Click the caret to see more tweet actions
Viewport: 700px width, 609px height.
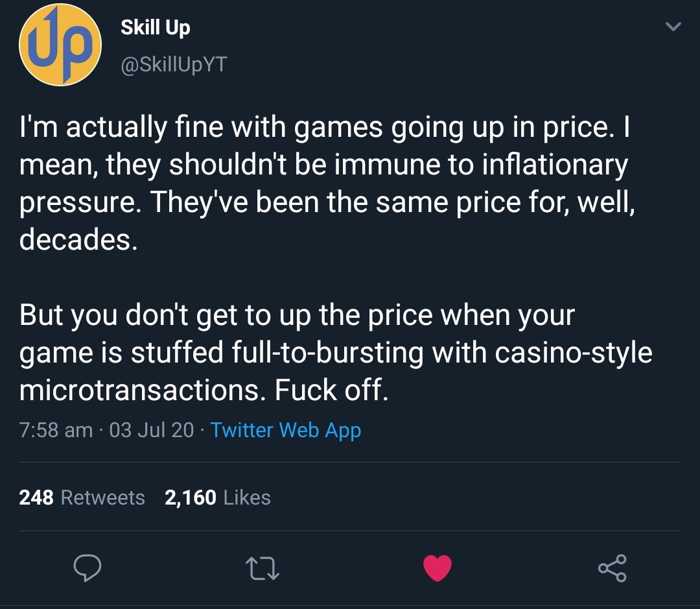[x=673, y=27]
